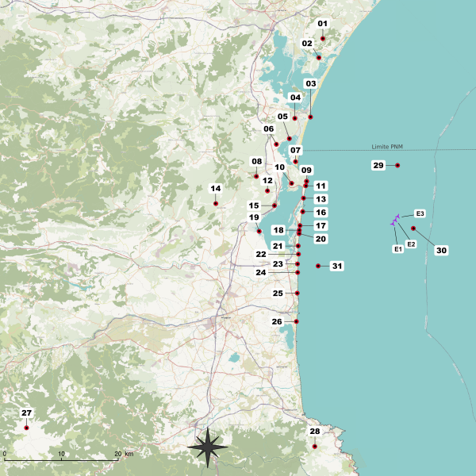This screenshot has width=476, height=476.
Task: Select the '22' site label
Action: (261, 254)
